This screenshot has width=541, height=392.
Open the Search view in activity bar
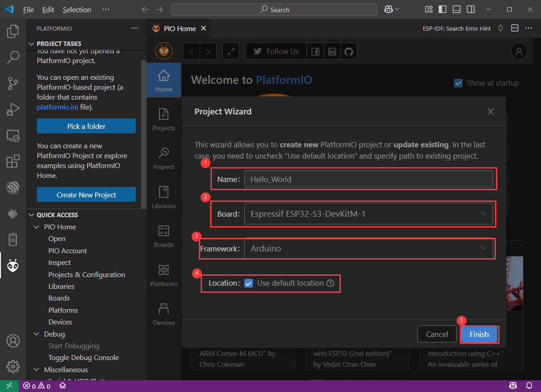click(x=13, y=57)
